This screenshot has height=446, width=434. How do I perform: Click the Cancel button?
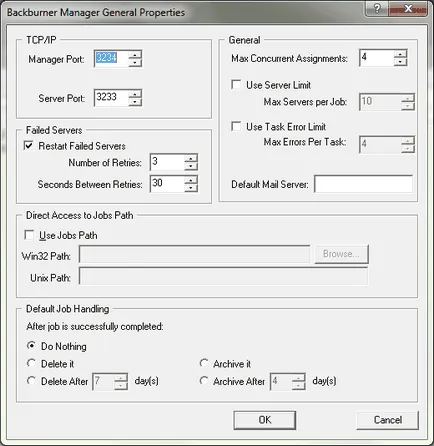point(387,420)
